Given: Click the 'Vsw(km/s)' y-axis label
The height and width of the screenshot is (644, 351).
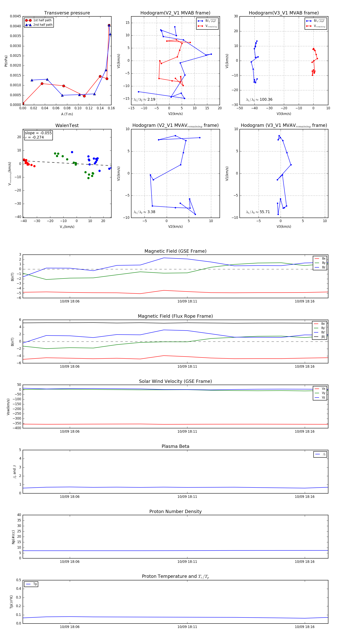Looking at the screenshot, I should 8,407.
